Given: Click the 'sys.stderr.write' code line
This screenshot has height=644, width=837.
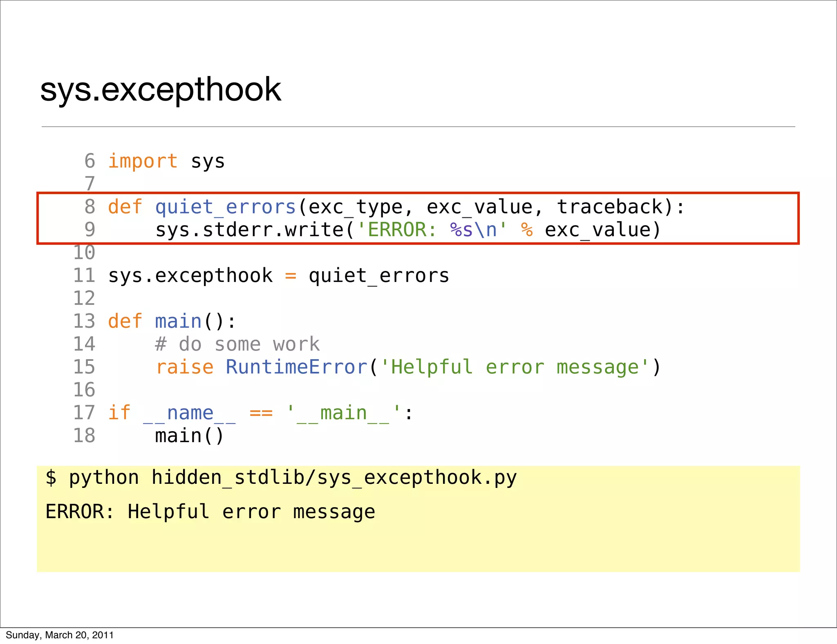Looking at the screenshot, I should (x=408, y=230).
